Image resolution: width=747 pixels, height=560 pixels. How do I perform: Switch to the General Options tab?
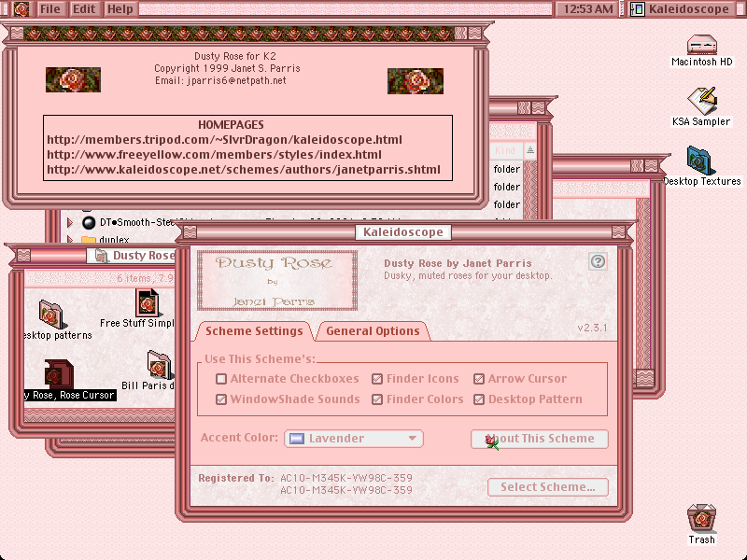coord(373,331)
